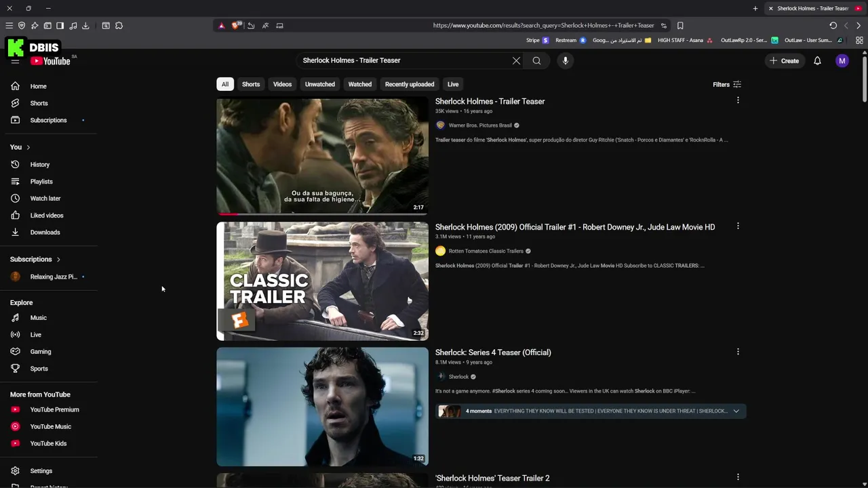Open the browser downloads arrow icon
This screenshot has width=868, height=488.
tap(85, 26)
